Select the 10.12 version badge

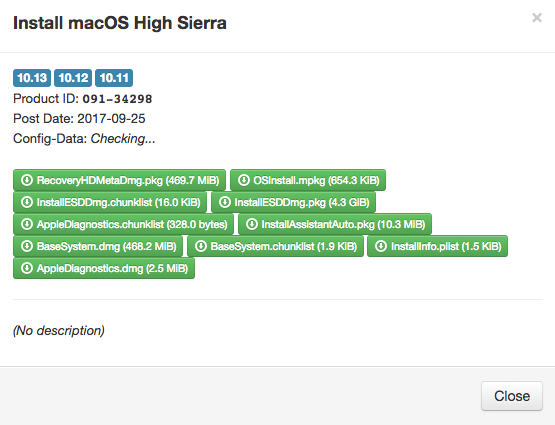point(73,78)
